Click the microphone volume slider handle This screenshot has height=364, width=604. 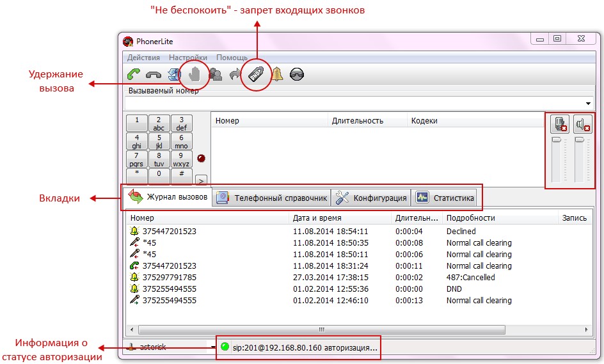tap(557, 140)
